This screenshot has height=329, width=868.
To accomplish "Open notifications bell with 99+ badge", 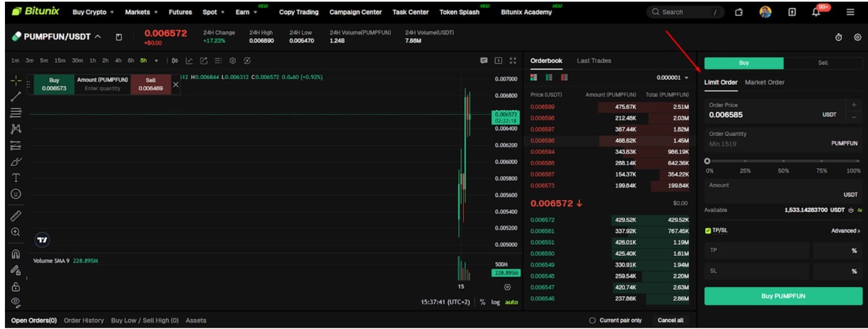I will coord(816,12).
